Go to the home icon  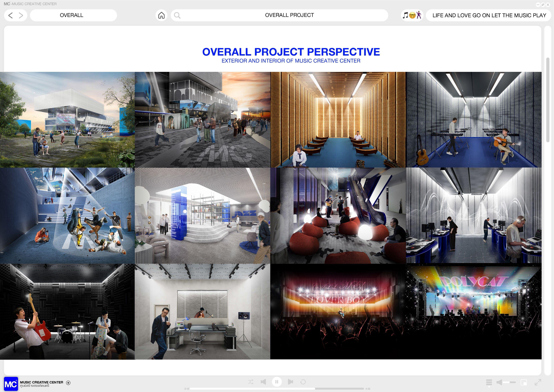(161, 16)
